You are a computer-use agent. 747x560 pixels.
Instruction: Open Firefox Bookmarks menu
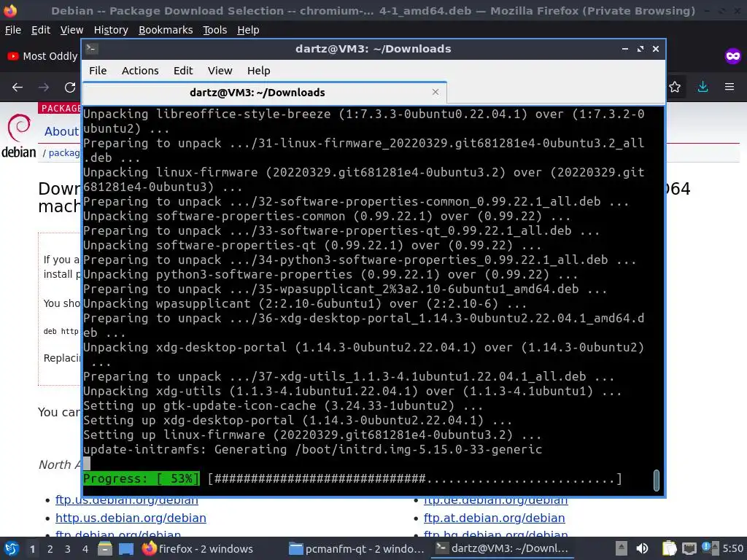click(166, 30)
